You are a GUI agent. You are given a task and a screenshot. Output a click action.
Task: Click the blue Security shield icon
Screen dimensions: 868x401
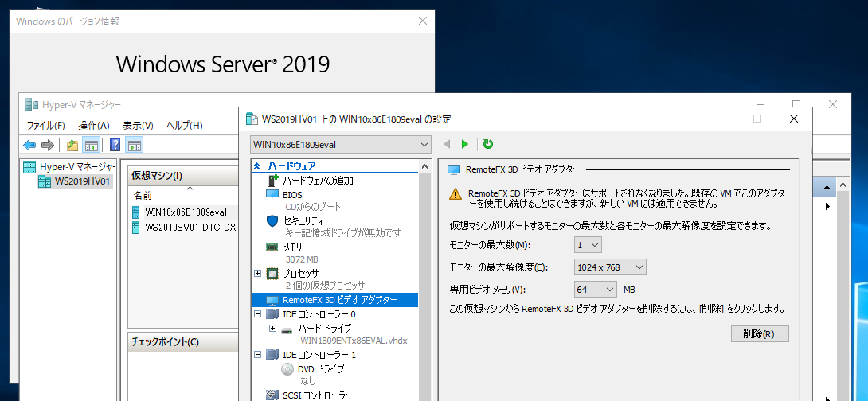[272, 221]
